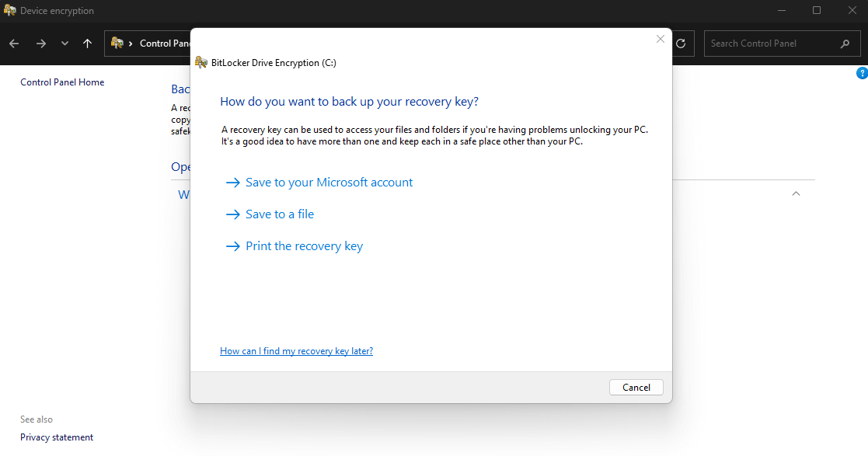Click the BitLocker Drive Encryption icon in dialog header

(x=201, y=61)
